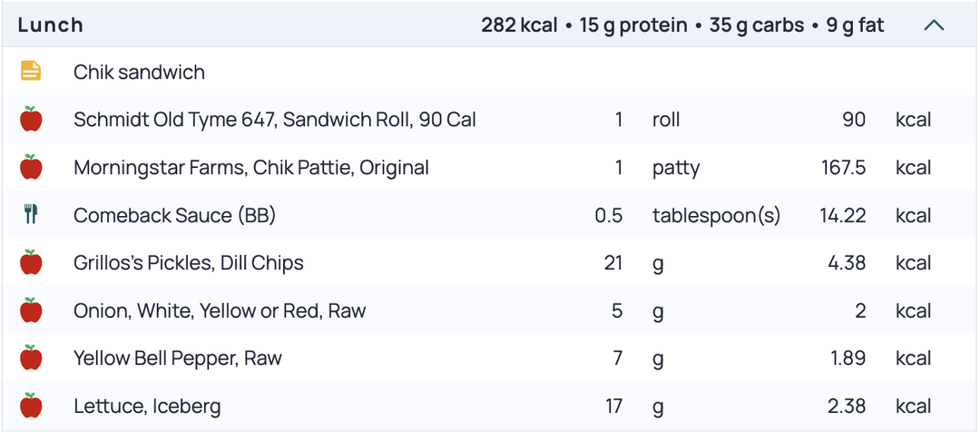Collapse the Lunch section chevron
This screenshot has width=980, height=432.
point(934,25)
